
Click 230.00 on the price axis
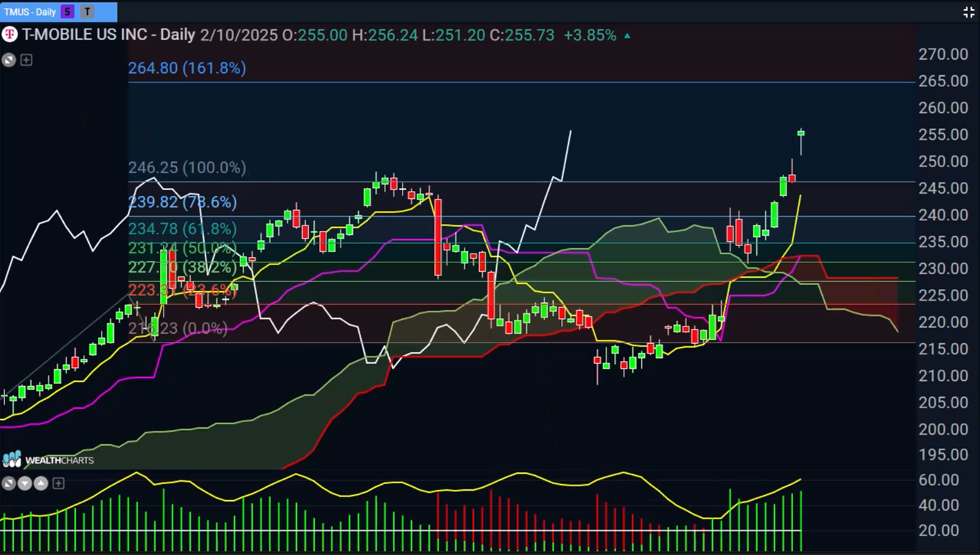point(943,268)
